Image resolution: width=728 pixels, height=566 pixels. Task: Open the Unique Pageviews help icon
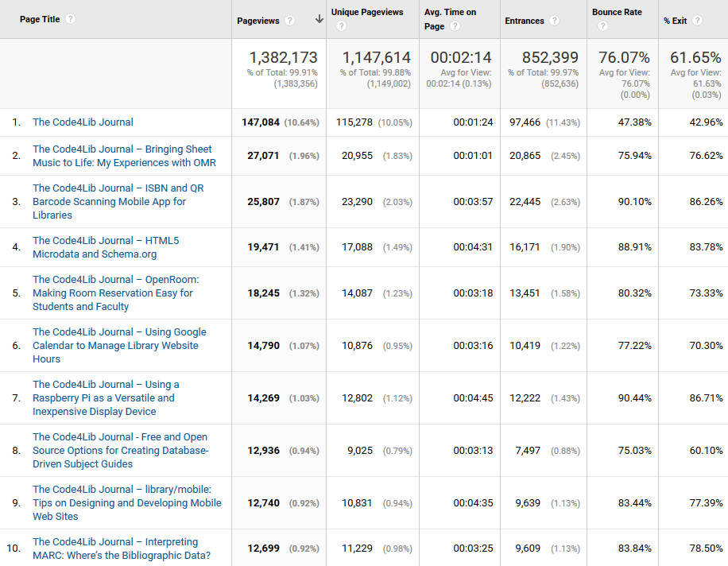(x=341, y=26)
